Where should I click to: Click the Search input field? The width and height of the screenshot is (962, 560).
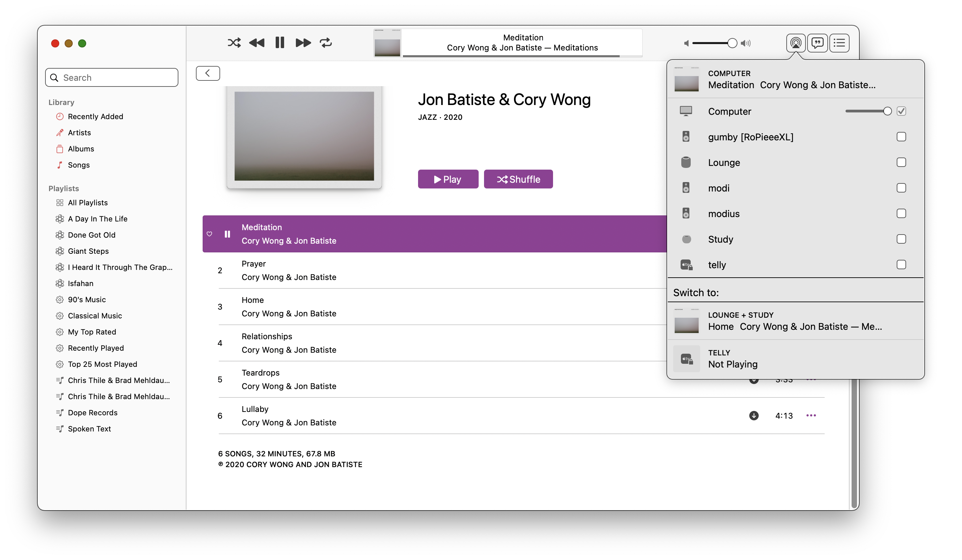(114, 78)
